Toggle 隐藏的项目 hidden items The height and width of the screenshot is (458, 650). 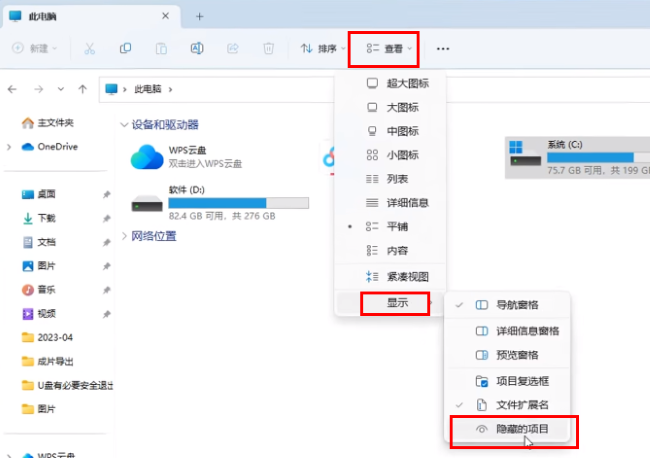507,429
